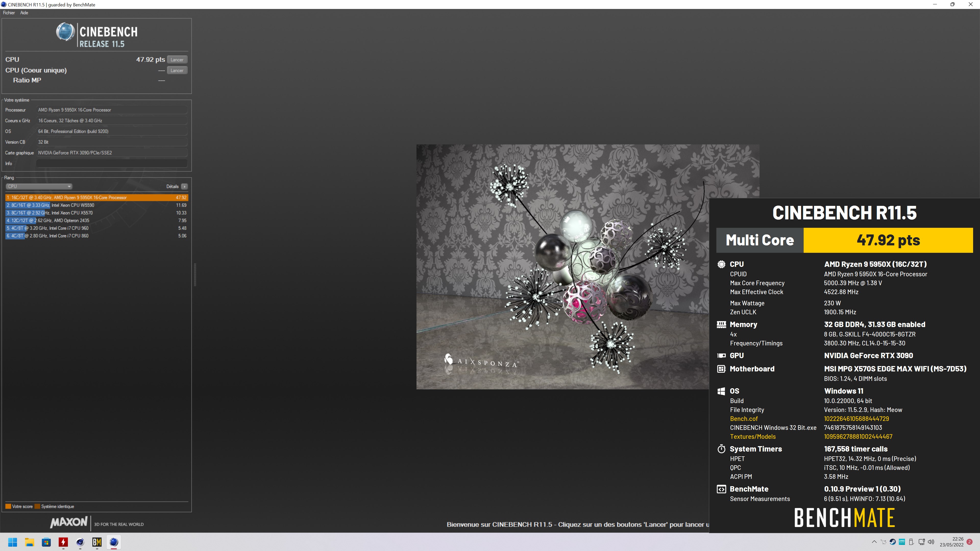Click the window title bar app icon
The height and width of the screenshot is (551, 980).
tap(4, 5)
